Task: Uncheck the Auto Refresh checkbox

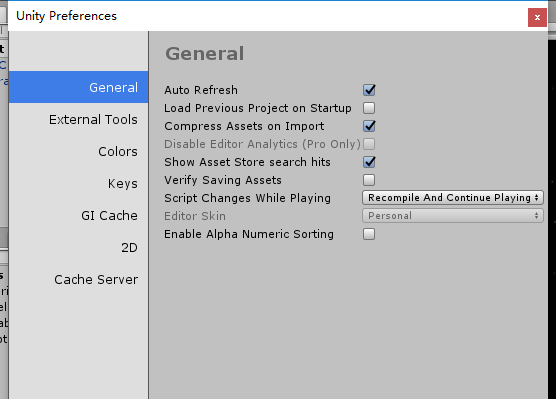Action: pyautogui.click(x=369, y=90)
